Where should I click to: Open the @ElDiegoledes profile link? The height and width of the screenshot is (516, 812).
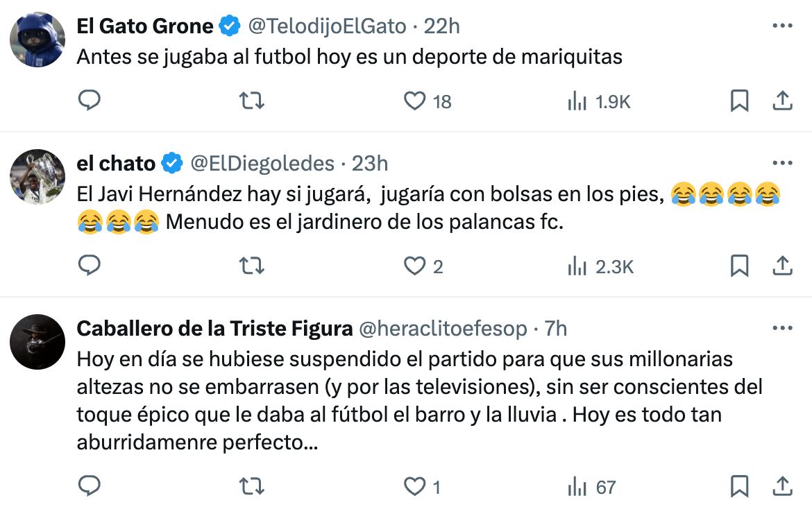click(x=262, y=164)
